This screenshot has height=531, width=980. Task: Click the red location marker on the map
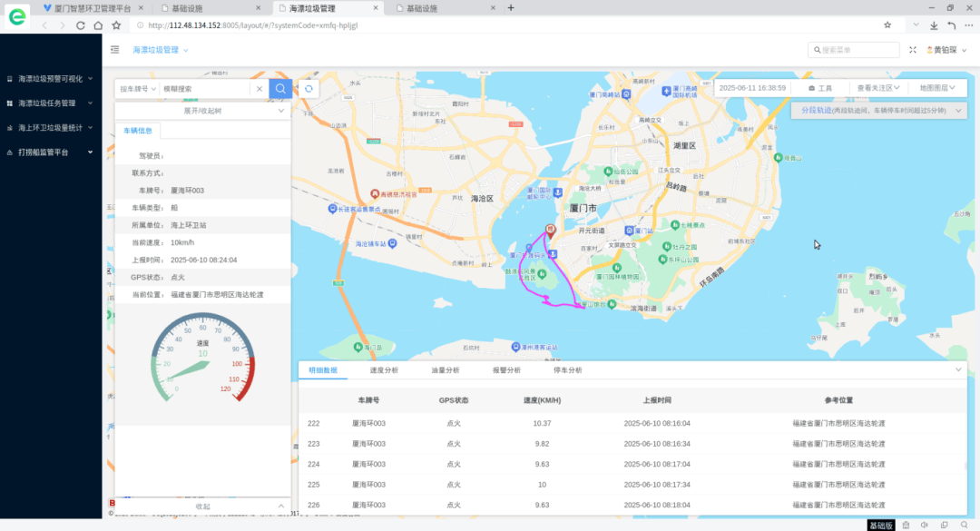(x=549, y=231)
